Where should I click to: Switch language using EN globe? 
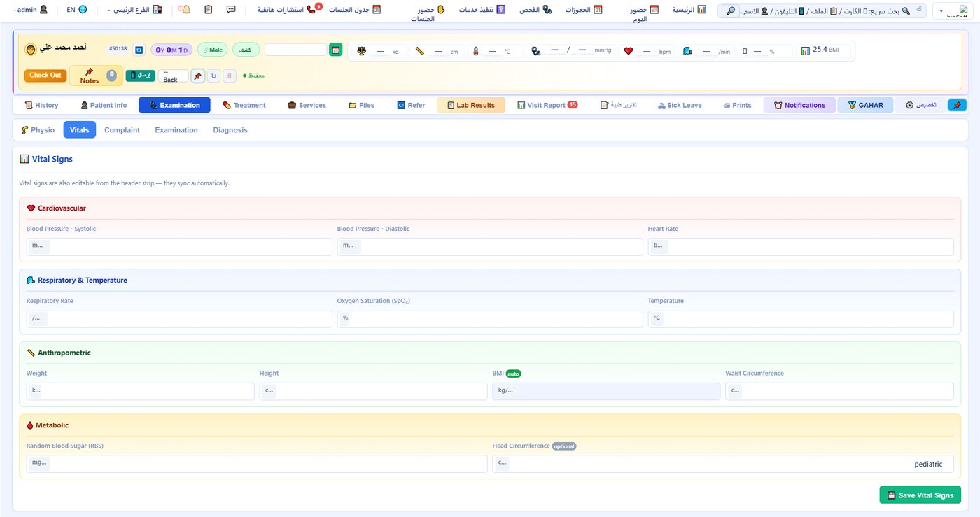(x=77, y=10)
